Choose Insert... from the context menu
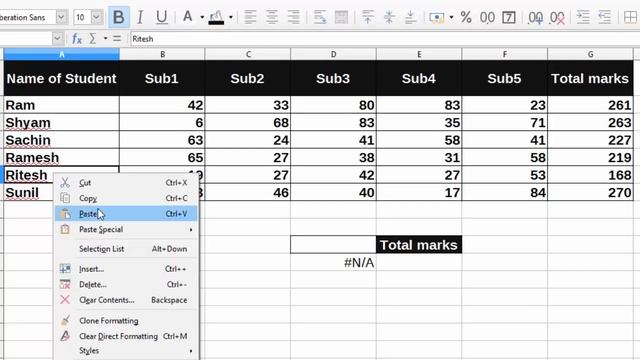Viewport: 640px width, 360px height. 126,269
